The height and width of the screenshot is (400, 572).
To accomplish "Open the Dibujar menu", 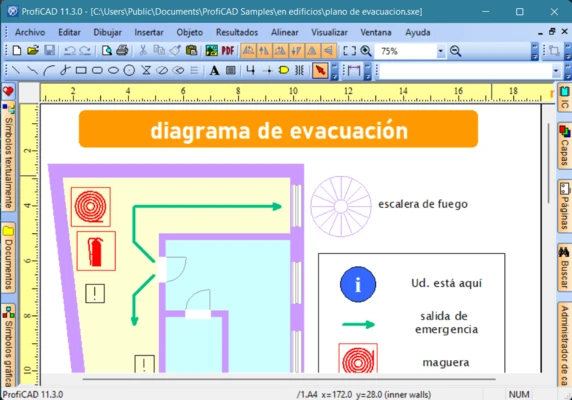I will point(107,32).
